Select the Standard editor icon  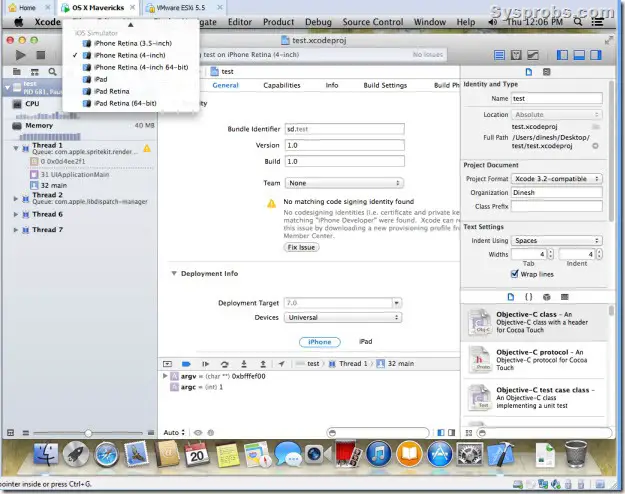499,55
